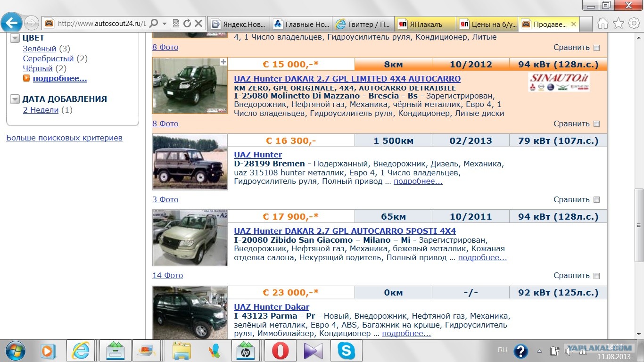The height and width of the screenshot is (362, 644).
Task: Filter by 2 Недели date added
Action: 41,110
